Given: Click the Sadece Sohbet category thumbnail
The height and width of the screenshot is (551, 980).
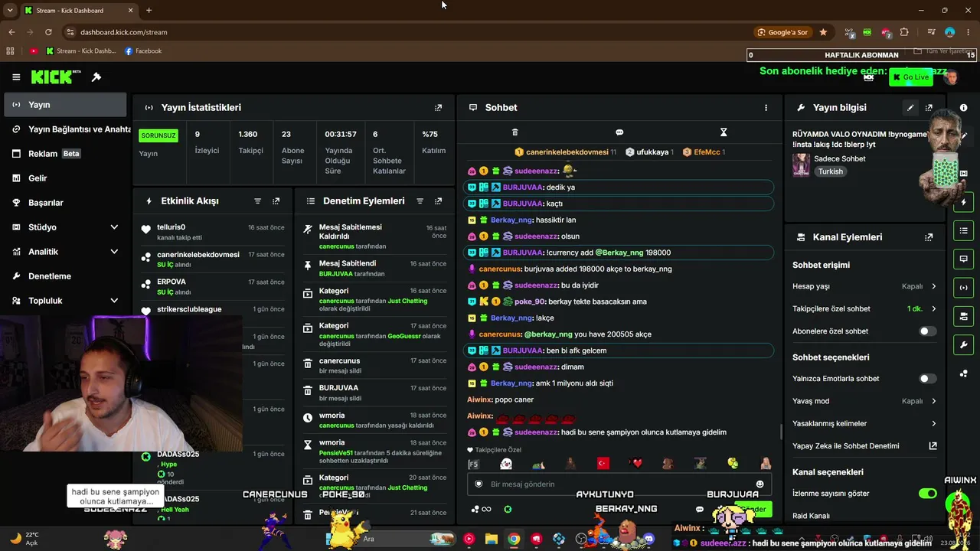Looking at the screenshot, I should point(801,165).
